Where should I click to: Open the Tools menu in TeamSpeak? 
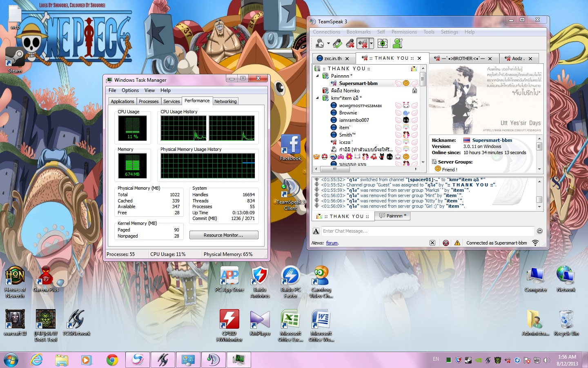click(x=429, y=32)
